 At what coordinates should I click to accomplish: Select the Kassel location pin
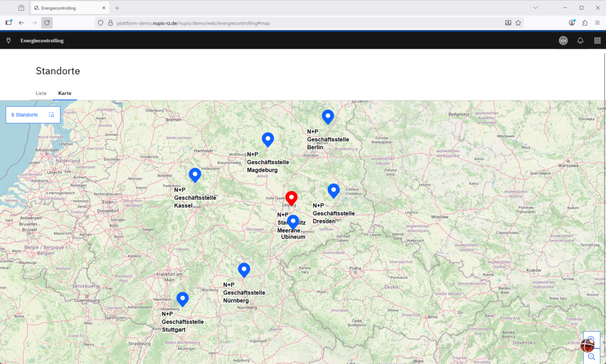tap(195, 176)
